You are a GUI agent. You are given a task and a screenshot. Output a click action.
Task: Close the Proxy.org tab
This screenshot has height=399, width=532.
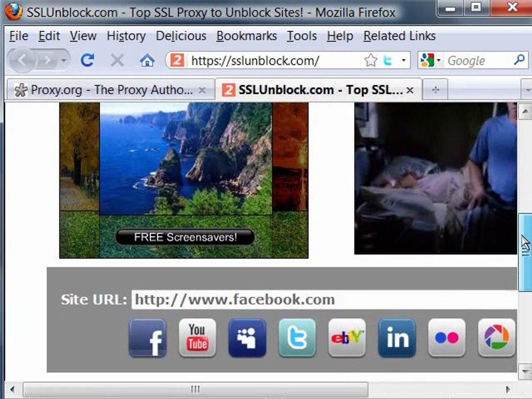coord(202,90)
